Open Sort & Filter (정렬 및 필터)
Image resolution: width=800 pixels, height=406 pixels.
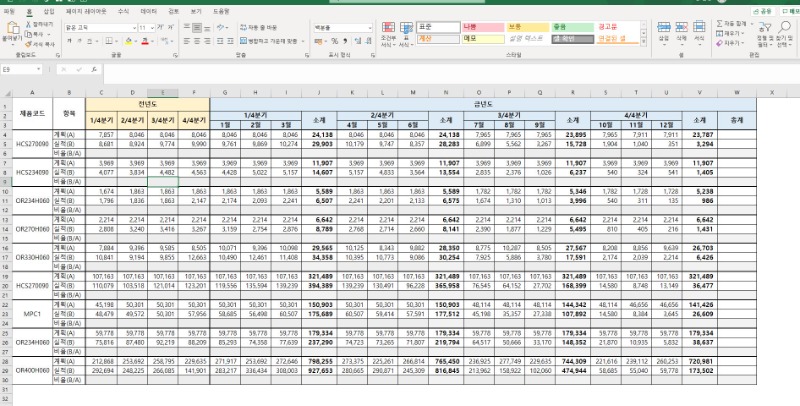[764, 34]
